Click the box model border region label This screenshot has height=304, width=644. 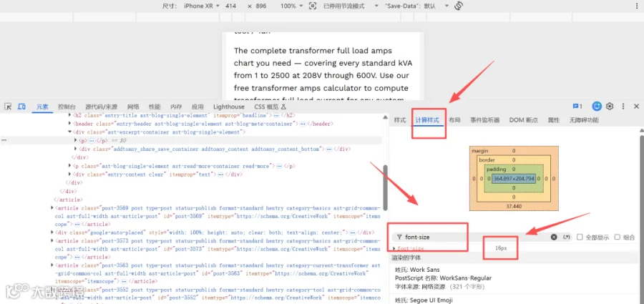point(487,160)
